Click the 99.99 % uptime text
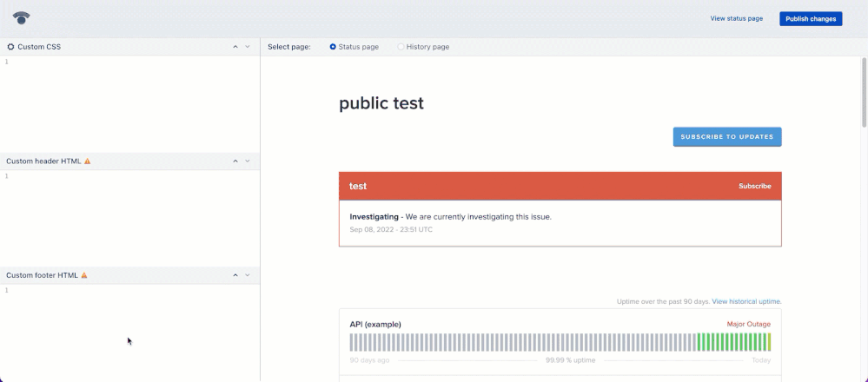 click(x=570, y=360)
